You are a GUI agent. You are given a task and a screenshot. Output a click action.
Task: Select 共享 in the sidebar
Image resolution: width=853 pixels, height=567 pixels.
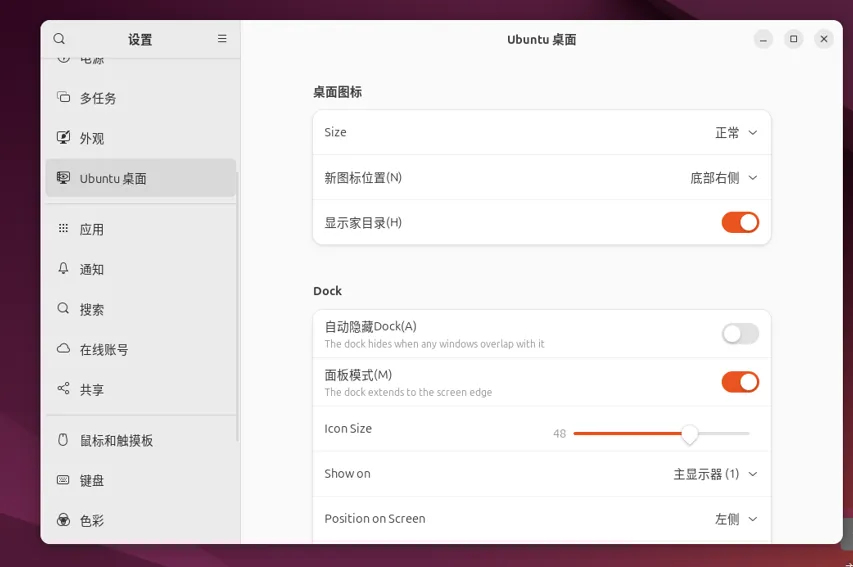click(141, 390)
